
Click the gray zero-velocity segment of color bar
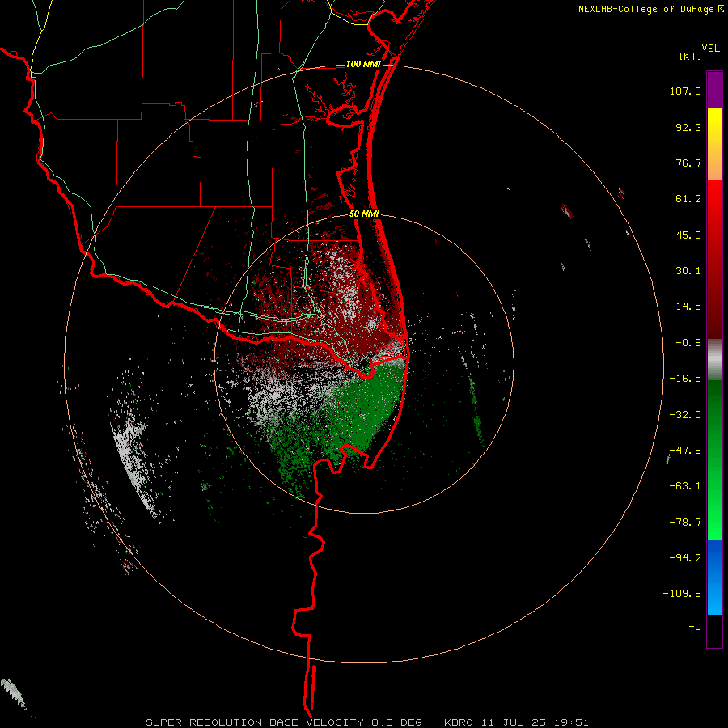(x=714, y=359)
